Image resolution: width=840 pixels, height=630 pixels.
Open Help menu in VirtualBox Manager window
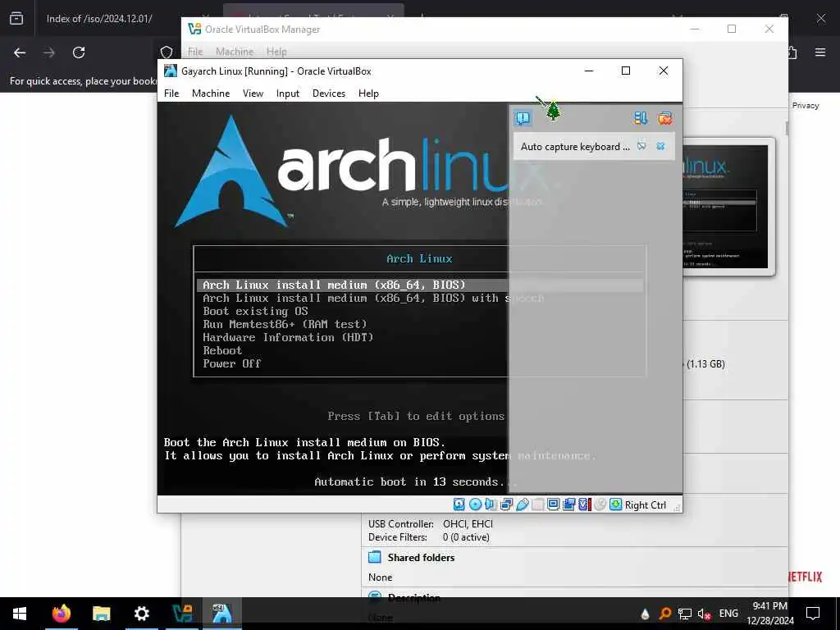(x=276, y=52)
